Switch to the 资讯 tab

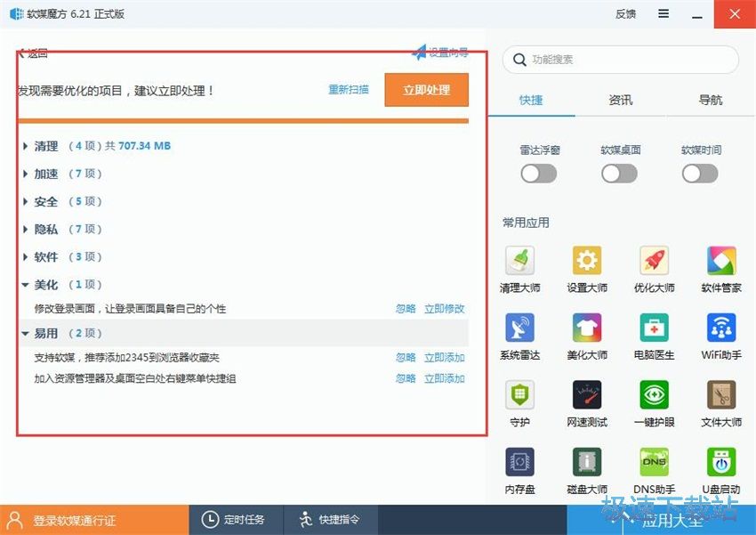tap(621, 101)
